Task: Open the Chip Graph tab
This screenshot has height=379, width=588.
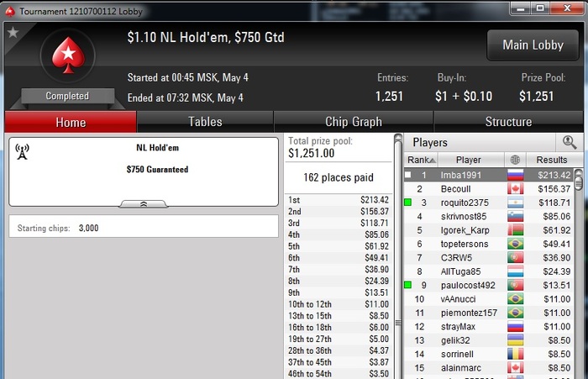Action: pyautogui.click(x=354, y=122)
